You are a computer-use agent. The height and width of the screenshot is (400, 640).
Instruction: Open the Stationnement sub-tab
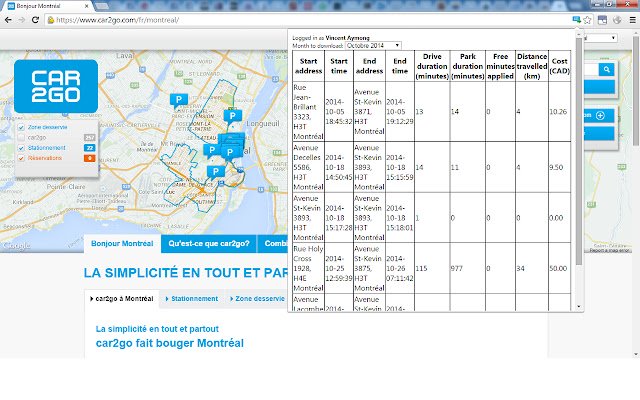coord(192,299)
